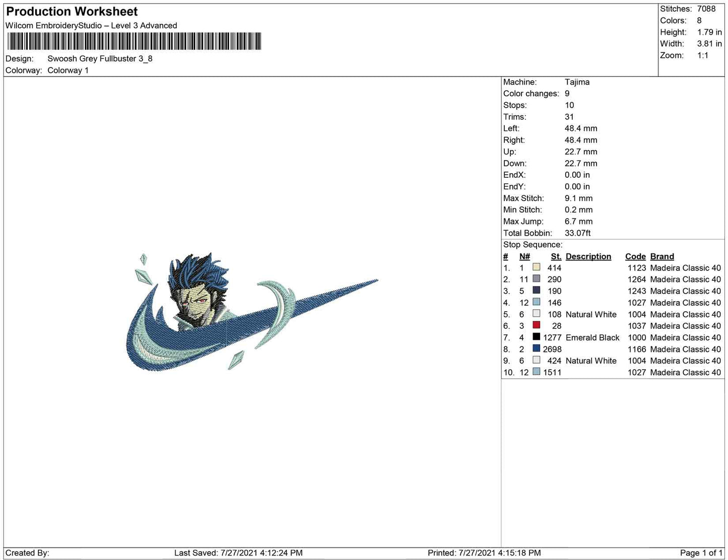Click the Left value 48.4 mm
This screenshot has width=728, height=560.
click(x=581, y=128)
